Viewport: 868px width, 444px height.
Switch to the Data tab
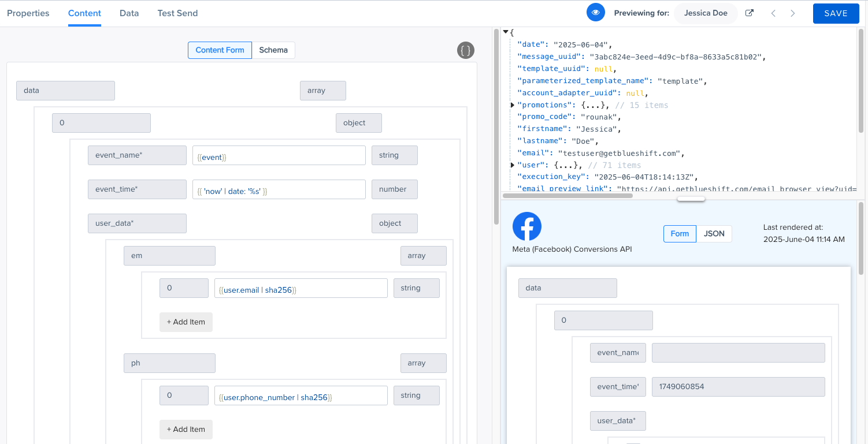click(129, 13)
